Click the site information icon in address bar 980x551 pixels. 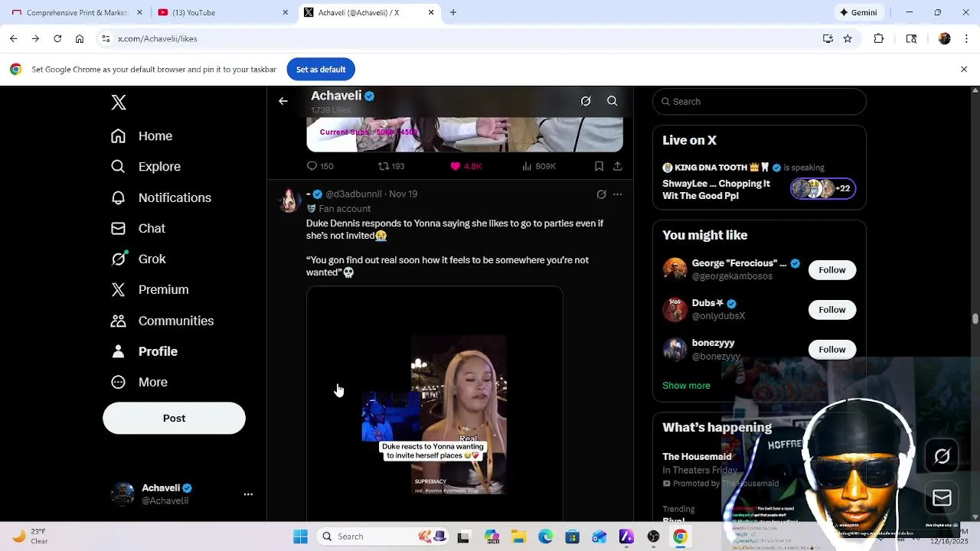tap(107, 38)
